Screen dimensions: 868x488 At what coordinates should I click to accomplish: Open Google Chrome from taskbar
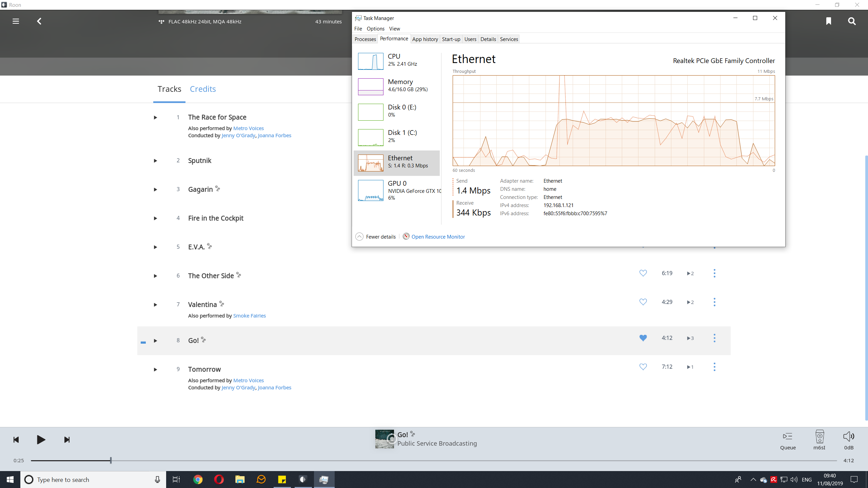(x=198, y=480)
